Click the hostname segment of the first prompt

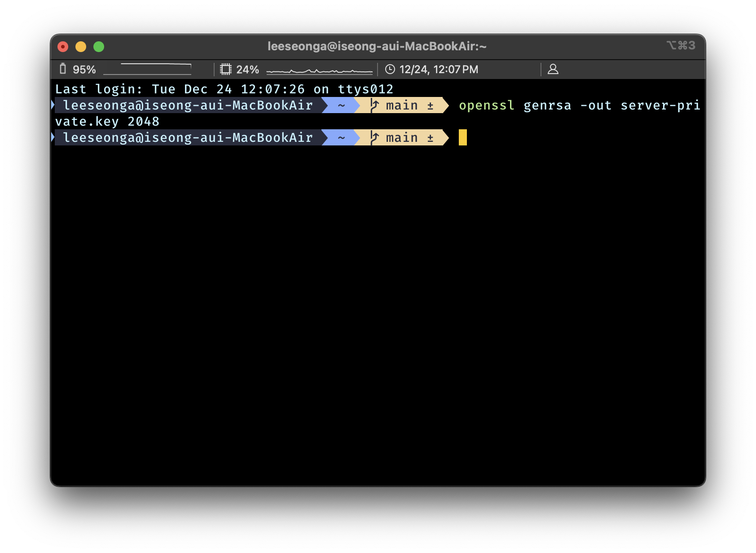(188, 105)
